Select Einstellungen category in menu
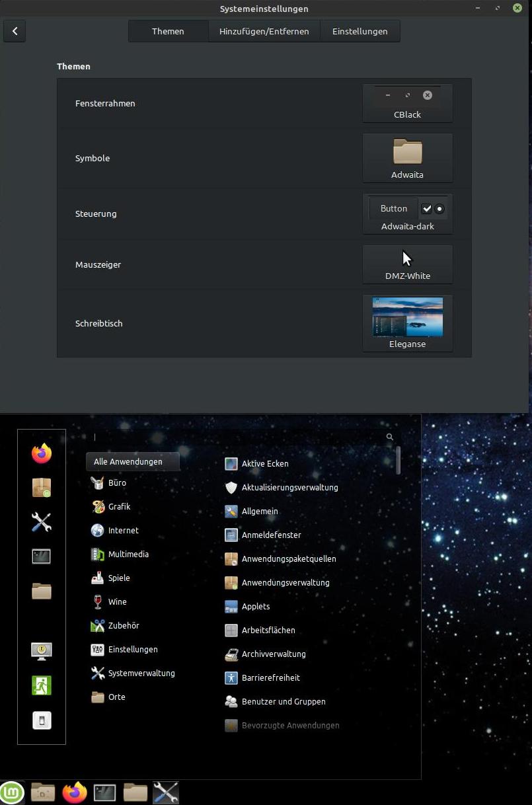This screenshot has width=532, height=805. click(x=124, y=650)
